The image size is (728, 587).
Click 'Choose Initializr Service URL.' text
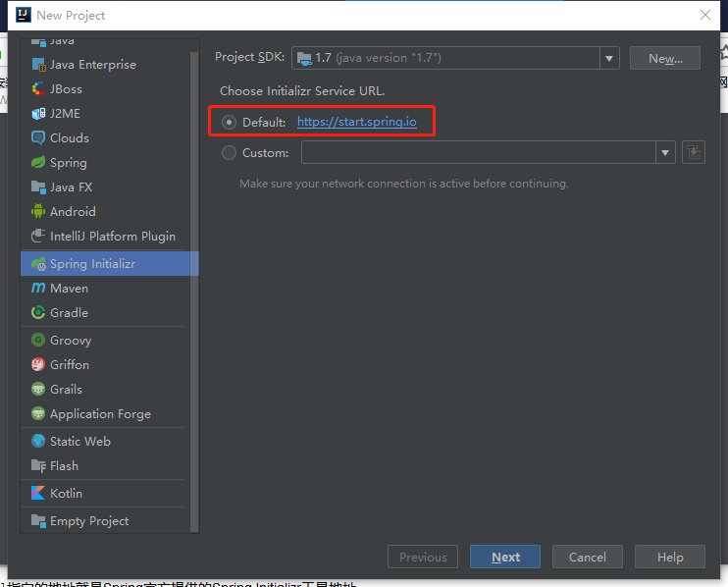302,91
